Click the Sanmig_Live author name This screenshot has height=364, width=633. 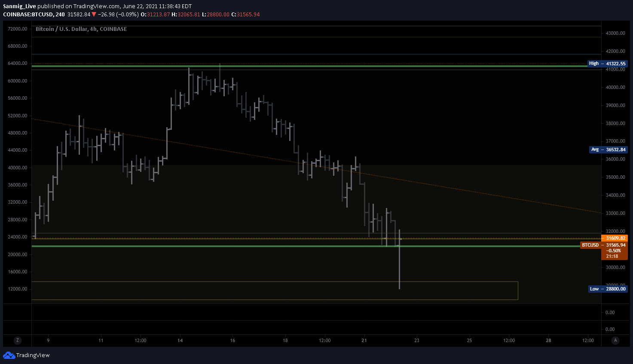tap(19, 6)
